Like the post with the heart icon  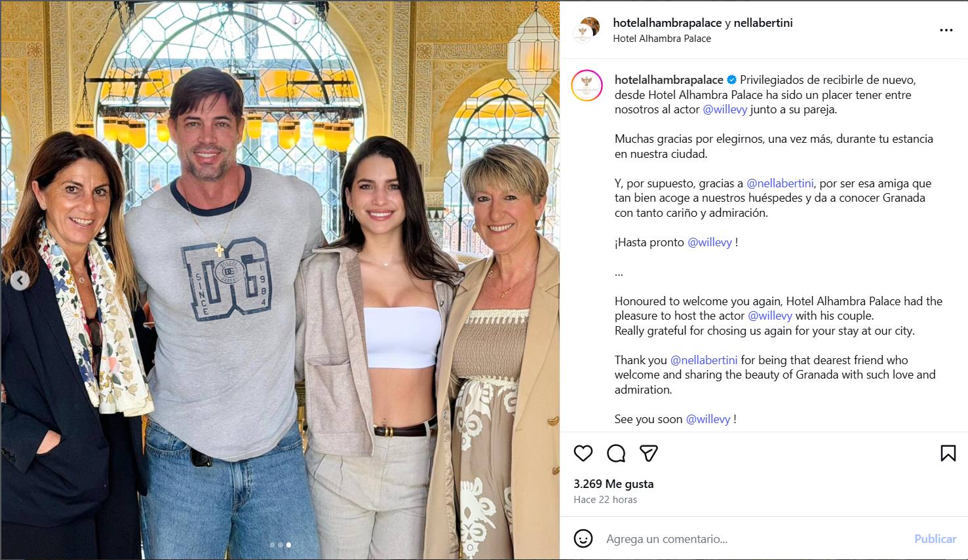583,453
